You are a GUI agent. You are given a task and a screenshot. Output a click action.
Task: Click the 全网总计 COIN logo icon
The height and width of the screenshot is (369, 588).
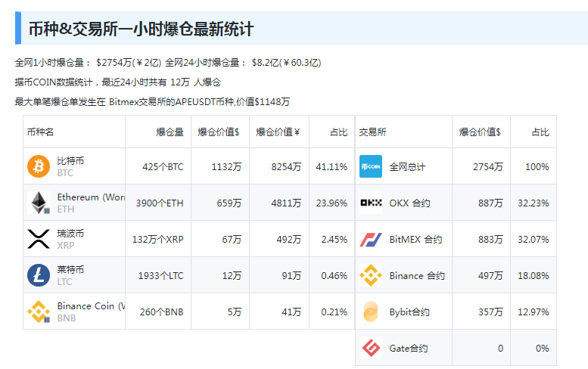click(x=371, y=166)
